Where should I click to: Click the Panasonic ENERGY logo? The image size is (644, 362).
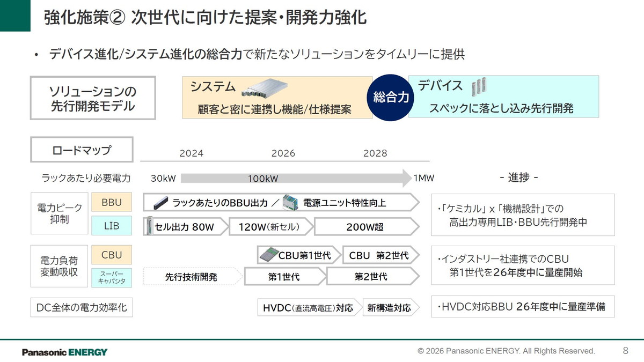64,352
